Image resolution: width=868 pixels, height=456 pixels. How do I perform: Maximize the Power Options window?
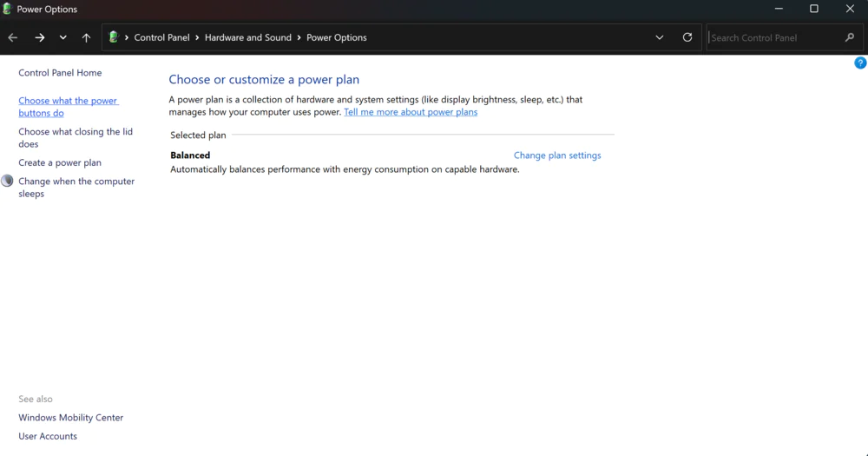[x=814, y=9]
